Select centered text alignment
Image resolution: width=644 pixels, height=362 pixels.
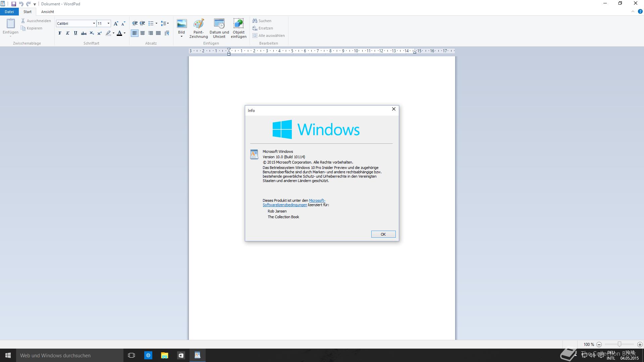tap(143, 33)
